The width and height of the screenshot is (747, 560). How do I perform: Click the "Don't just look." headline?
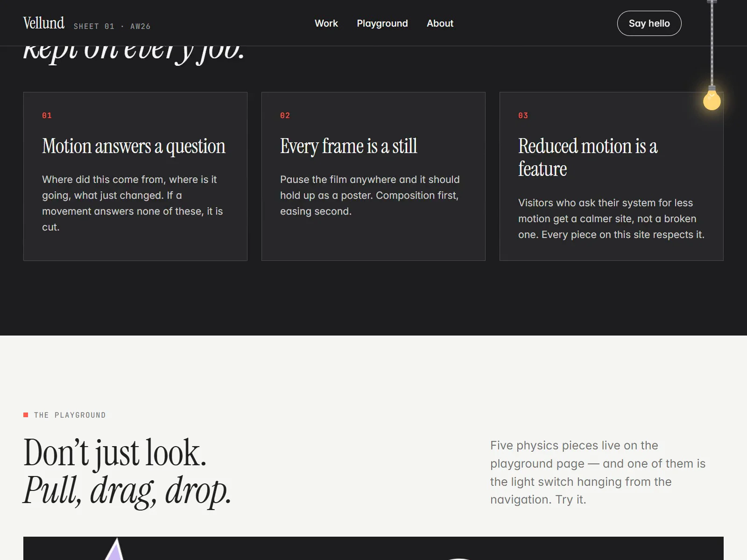pos(115,452)
